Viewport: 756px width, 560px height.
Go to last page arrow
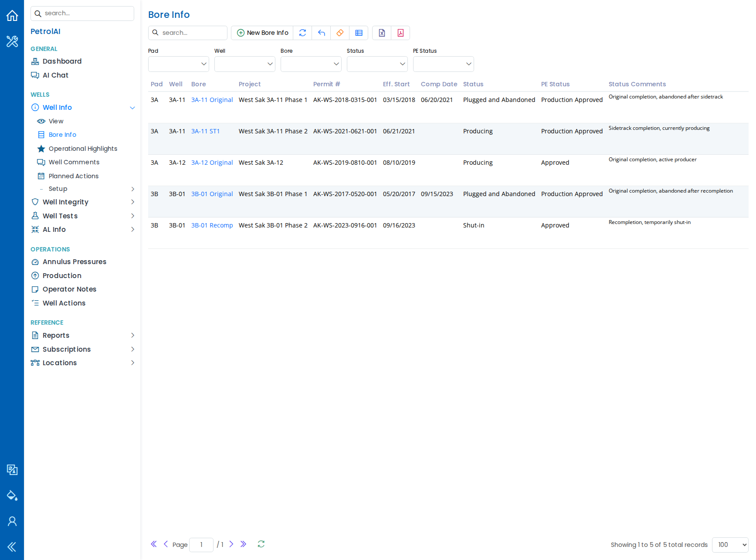tap(243, 544)
